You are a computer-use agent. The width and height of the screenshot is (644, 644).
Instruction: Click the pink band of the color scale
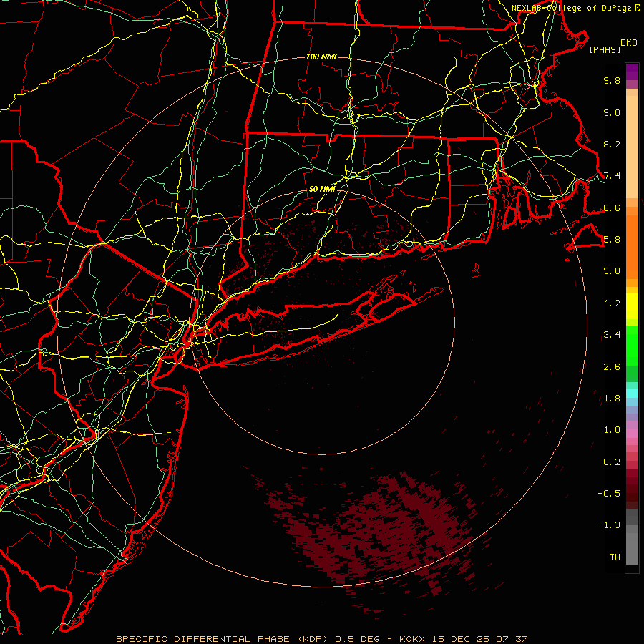[x=632, y=434]
